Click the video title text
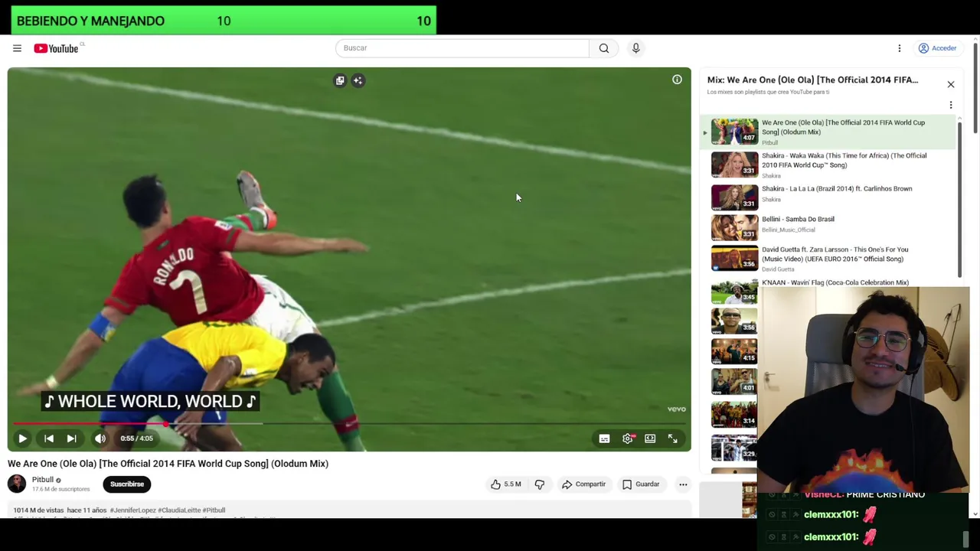The width and height of the screenshot is (980, 551). tap(168, 464)
